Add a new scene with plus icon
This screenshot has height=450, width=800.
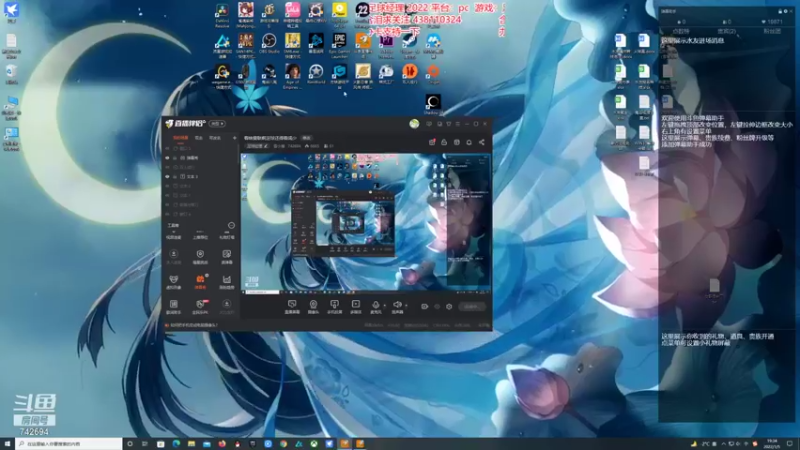pos(235,138)
